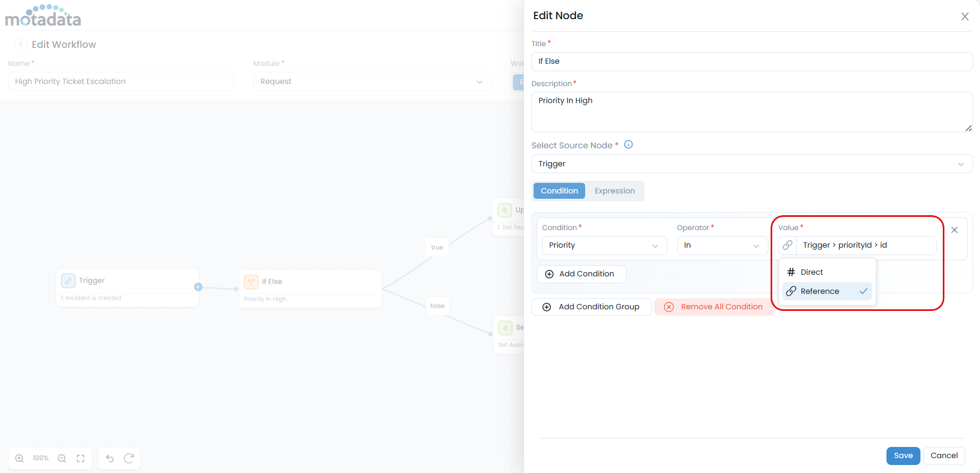Open the Select Source Node dropdown
980x473 pixels.
click(x=751, y=164)
